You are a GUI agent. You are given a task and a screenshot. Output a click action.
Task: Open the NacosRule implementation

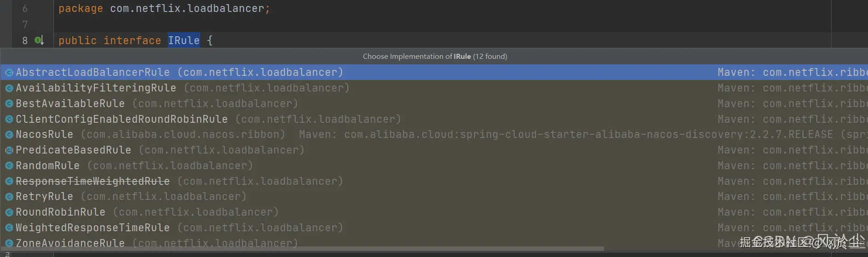coord(44,135)
